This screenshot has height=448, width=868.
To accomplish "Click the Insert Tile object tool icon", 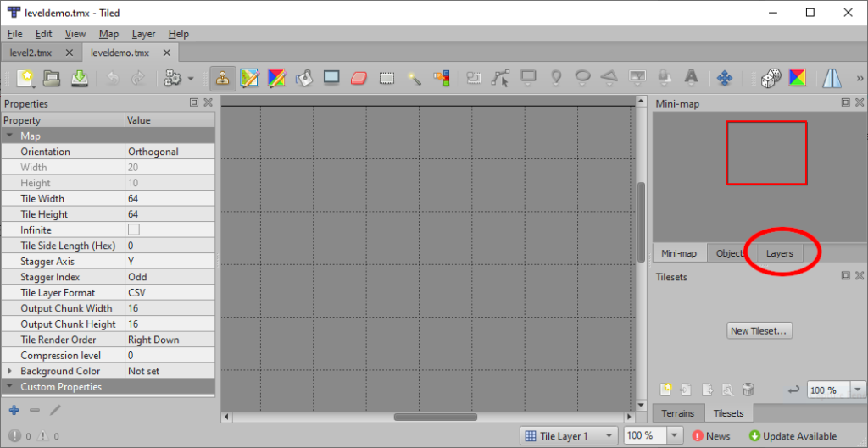I will point(637,79).
